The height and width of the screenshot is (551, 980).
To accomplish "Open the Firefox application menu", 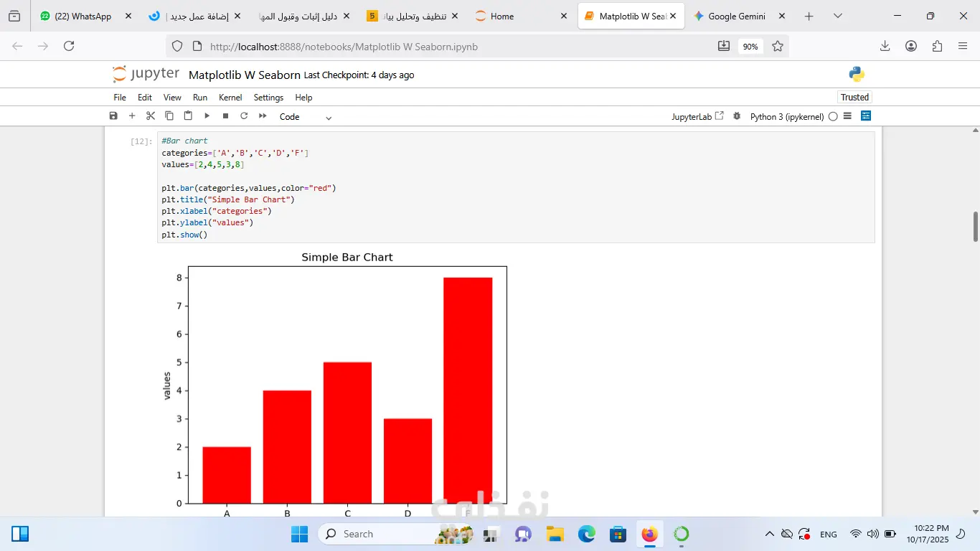I will coord(963,46).
